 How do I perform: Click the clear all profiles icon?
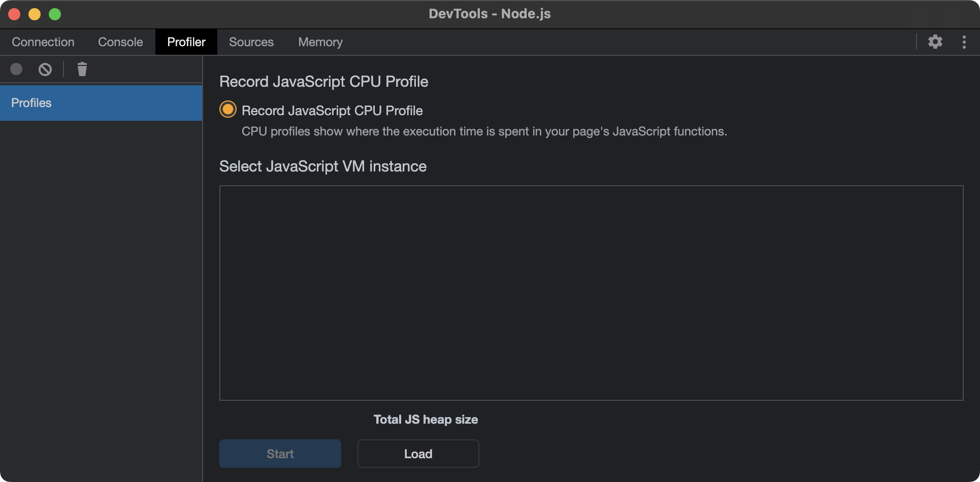[45, 69]
